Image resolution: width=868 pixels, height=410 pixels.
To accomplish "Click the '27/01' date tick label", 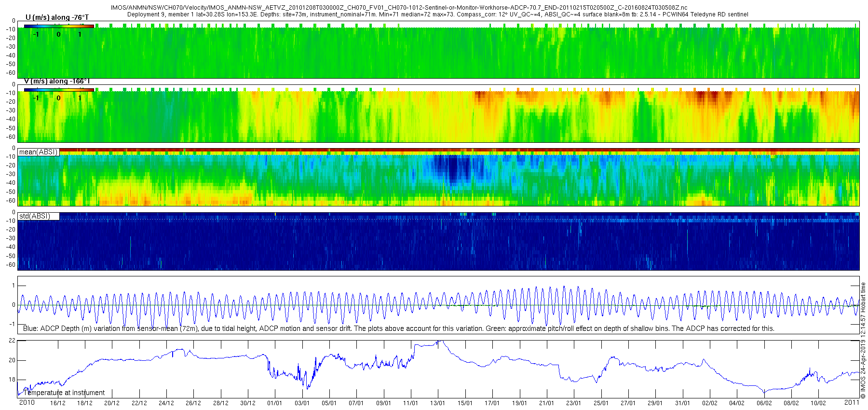I will (x=628, y=403).
